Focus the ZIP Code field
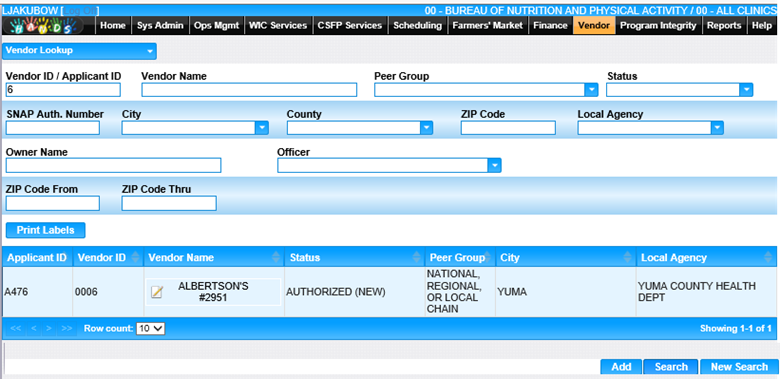780x379 pixels. [508, 128]
